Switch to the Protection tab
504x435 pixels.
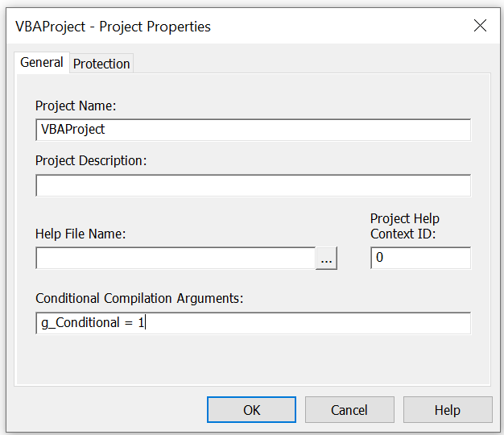[x=101, y=64]
